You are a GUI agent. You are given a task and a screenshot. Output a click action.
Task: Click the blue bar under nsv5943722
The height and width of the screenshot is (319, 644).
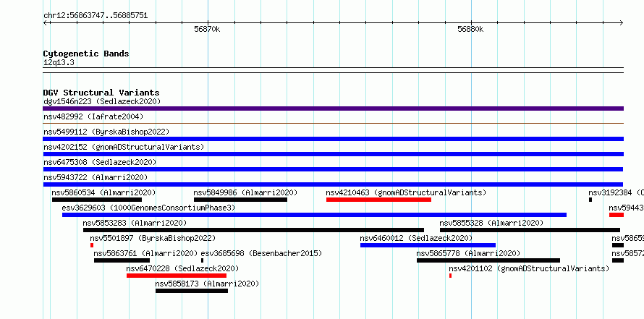pos(333,184)
